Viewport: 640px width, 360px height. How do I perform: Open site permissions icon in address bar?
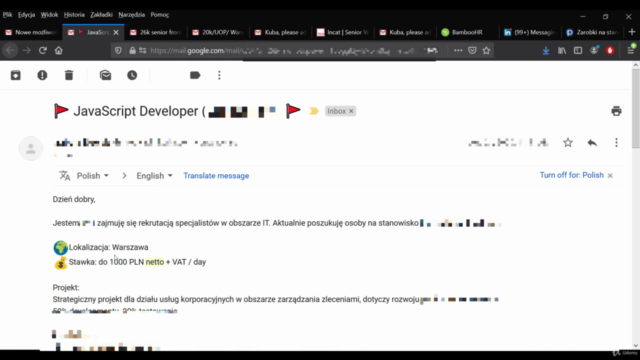[x=142, y=51]
